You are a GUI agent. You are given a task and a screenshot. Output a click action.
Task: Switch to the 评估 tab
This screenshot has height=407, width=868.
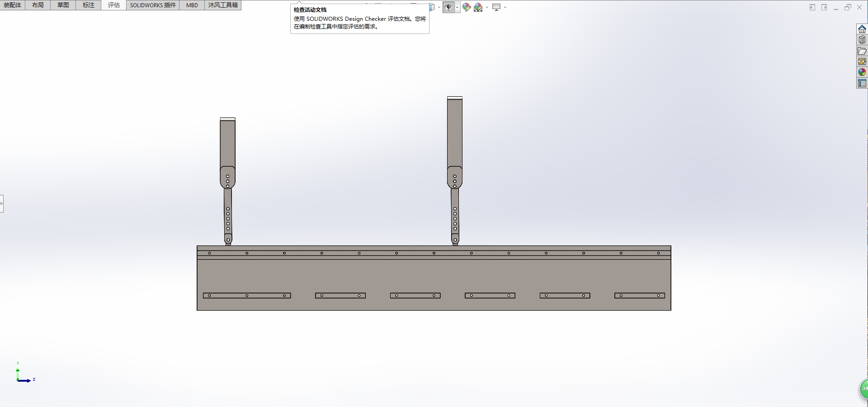click(x=114, y=5)
